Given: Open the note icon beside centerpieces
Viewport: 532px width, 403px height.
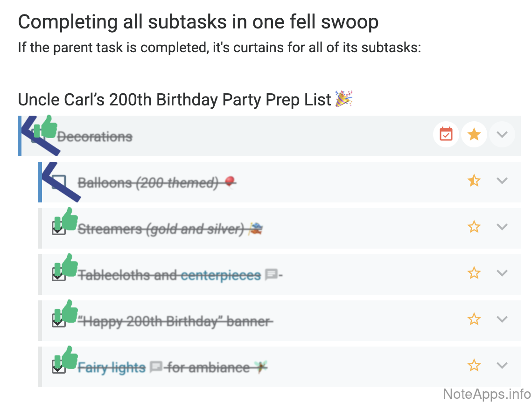Looking at the screenshot, I should (271, 275).
